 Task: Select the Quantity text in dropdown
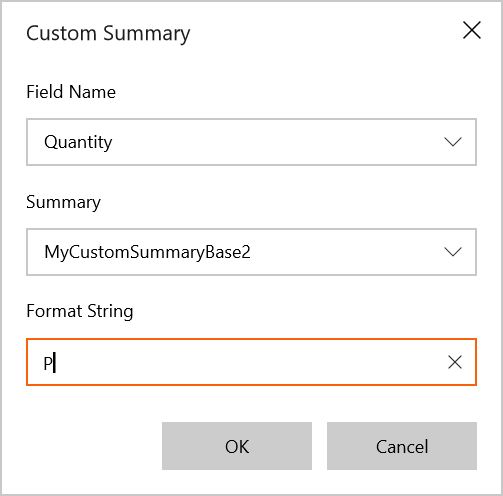pos(78,142)
